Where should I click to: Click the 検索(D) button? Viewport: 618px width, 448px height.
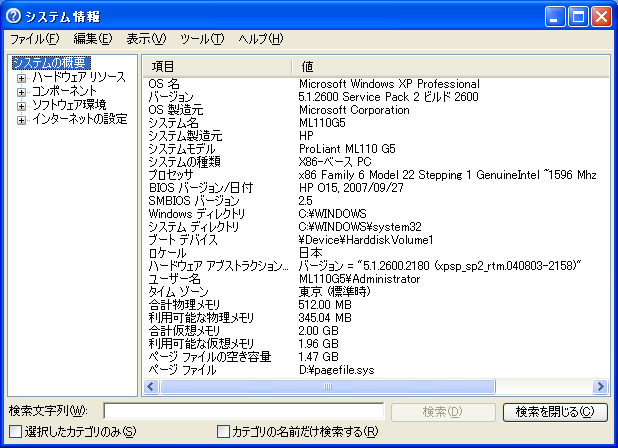point(443,412)
